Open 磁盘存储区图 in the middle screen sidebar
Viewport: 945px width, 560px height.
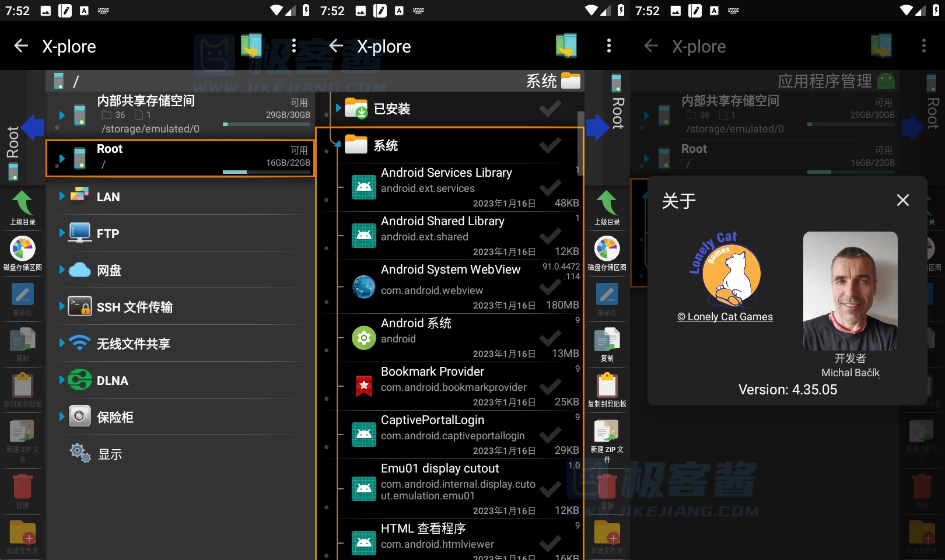(x=607, y=254)
